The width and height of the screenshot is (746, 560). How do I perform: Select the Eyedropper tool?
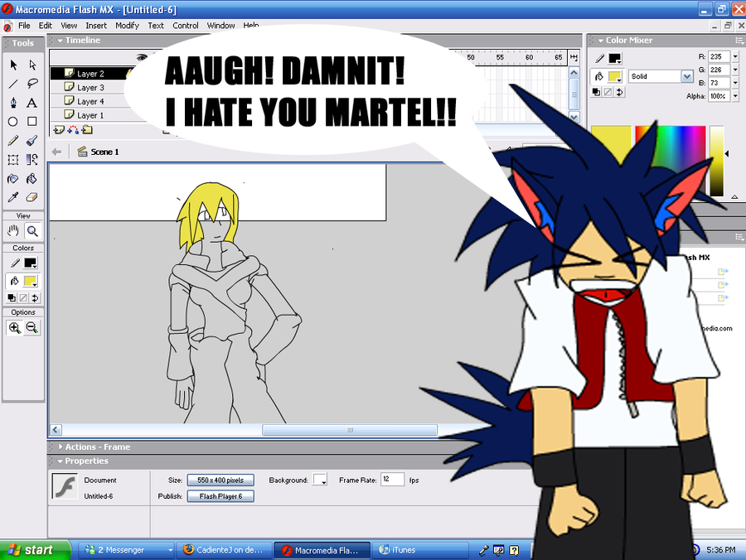pos(13,197)
